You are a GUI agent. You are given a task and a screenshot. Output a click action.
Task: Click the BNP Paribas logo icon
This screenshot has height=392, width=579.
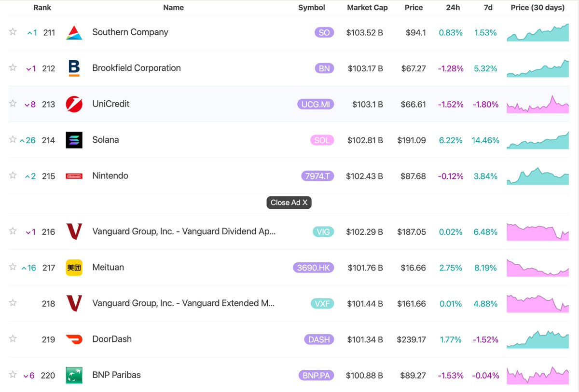[x=74, y=375]
